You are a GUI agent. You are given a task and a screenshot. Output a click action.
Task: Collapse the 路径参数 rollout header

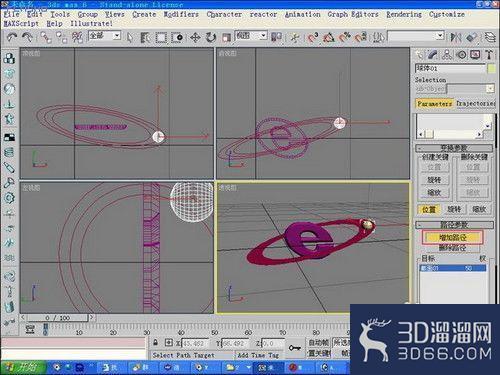pos(454,225)
